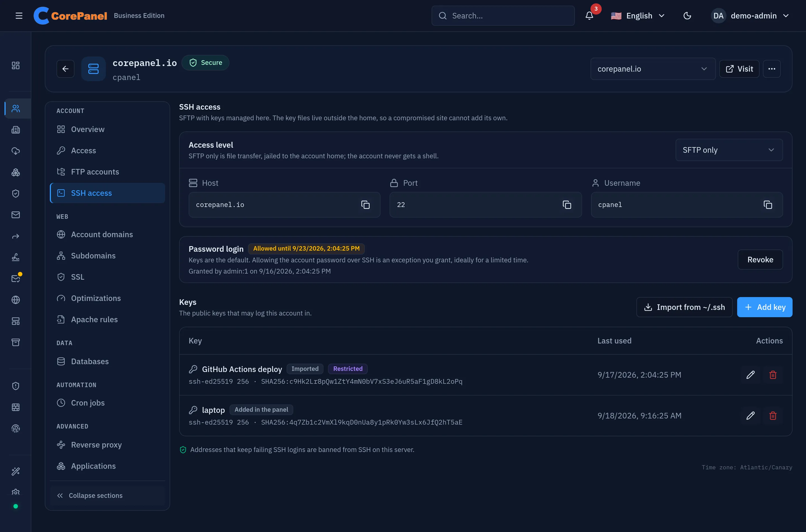Open the Overview section

pos(107,129)
